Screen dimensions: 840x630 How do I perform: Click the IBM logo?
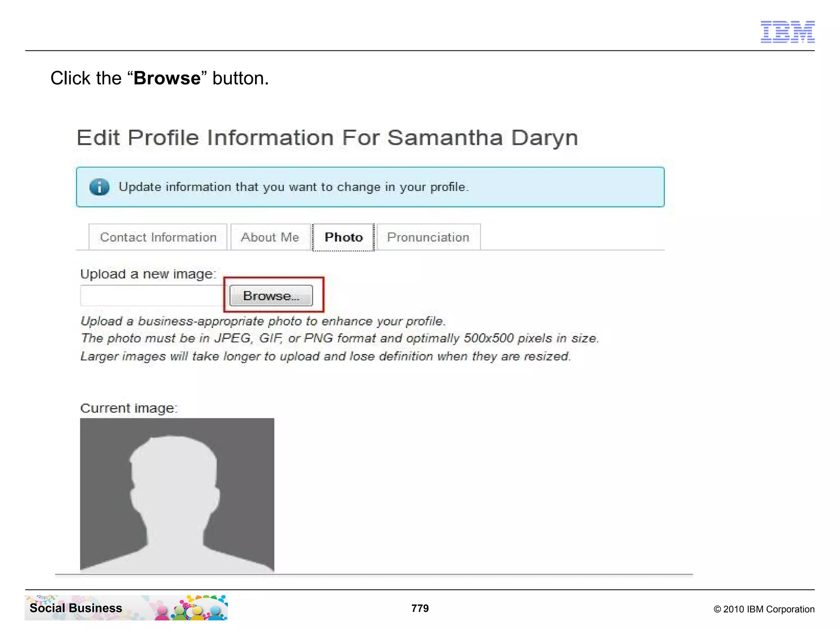[787, 32]
